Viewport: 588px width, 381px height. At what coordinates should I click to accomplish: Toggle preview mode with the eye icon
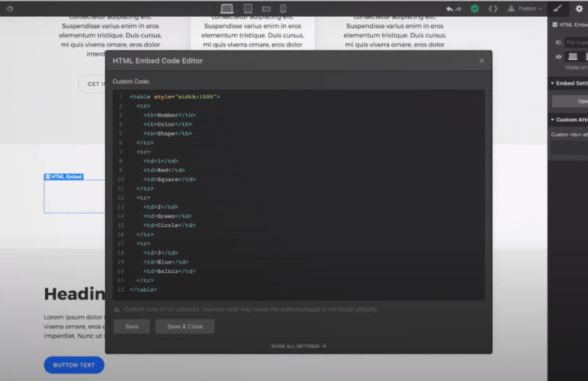[10, 8]
